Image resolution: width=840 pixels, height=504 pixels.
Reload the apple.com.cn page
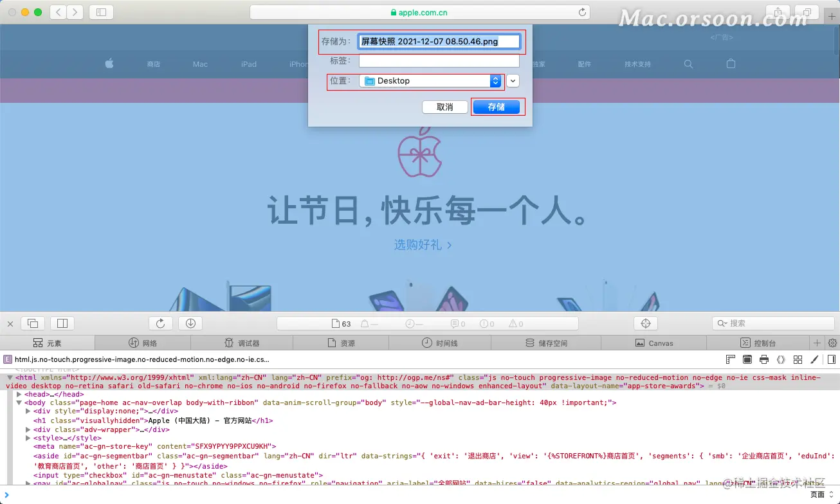583,12
